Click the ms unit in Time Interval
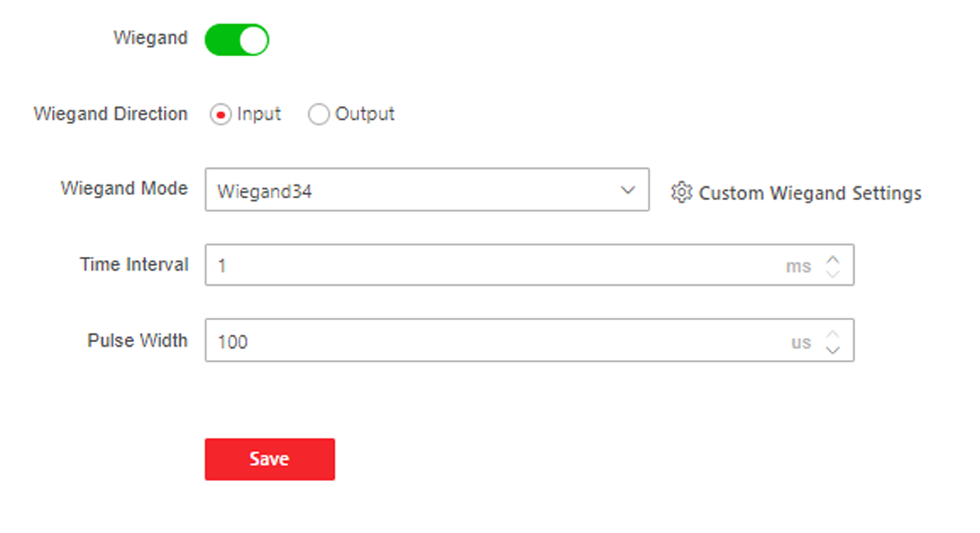980x533 pixels. coord(798,266)
